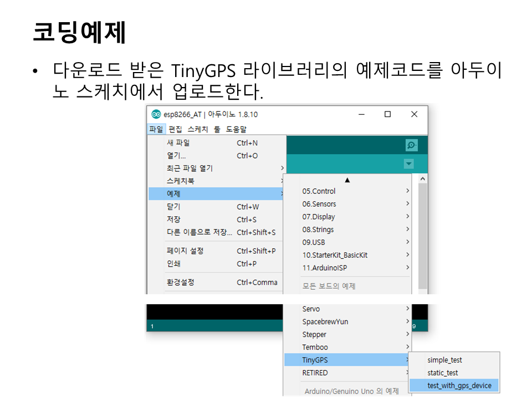Select 닫기 in the file menu

(x=216, y=207)
